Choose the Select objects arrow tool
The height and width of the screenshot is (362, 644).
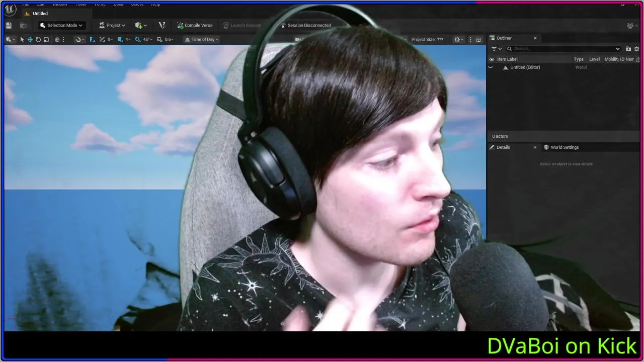tap(22, 39)
